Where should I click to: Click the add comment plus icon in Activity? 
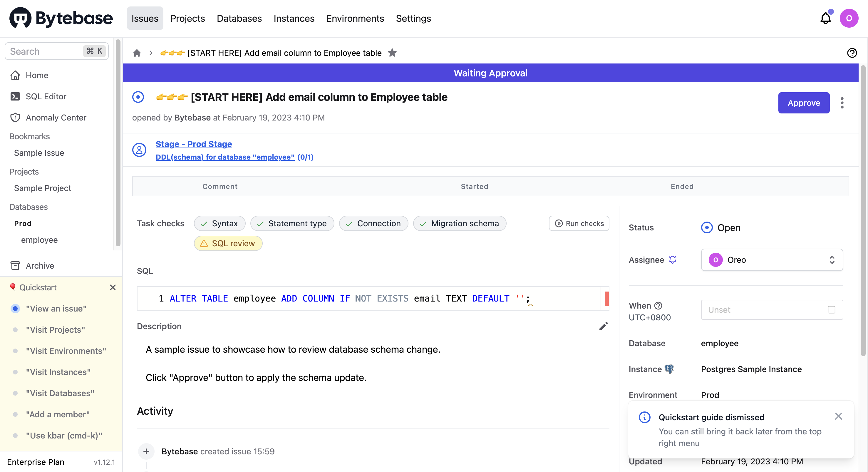pos(146,451)
